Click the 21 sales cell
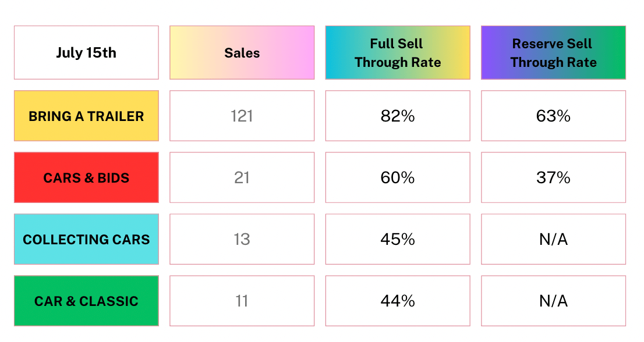 coord(242,177)
